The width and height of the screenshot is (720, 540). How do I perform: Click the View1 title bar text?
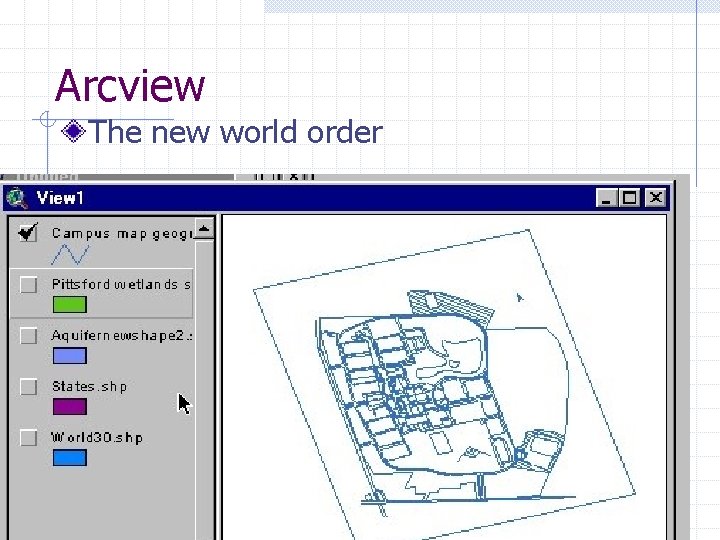pos(60,198)
